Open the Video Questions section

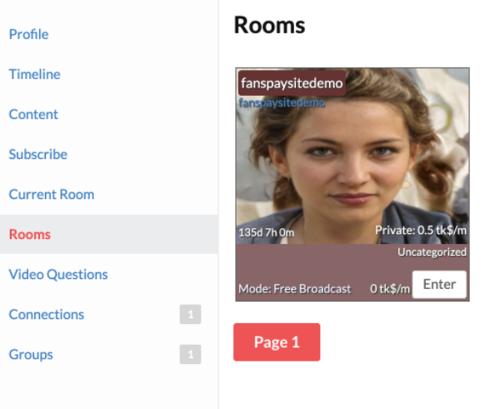[x=58, y=274]
